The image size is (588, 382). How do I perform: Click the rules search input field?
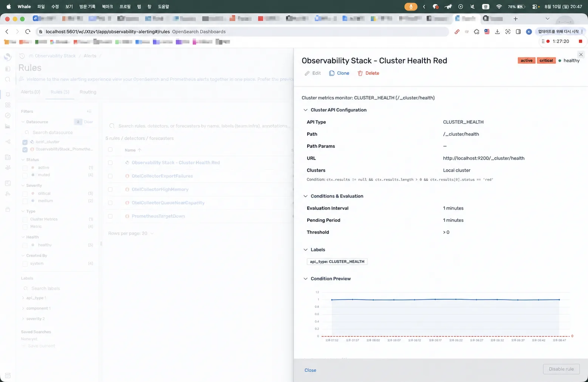click(x=200, y=126)
